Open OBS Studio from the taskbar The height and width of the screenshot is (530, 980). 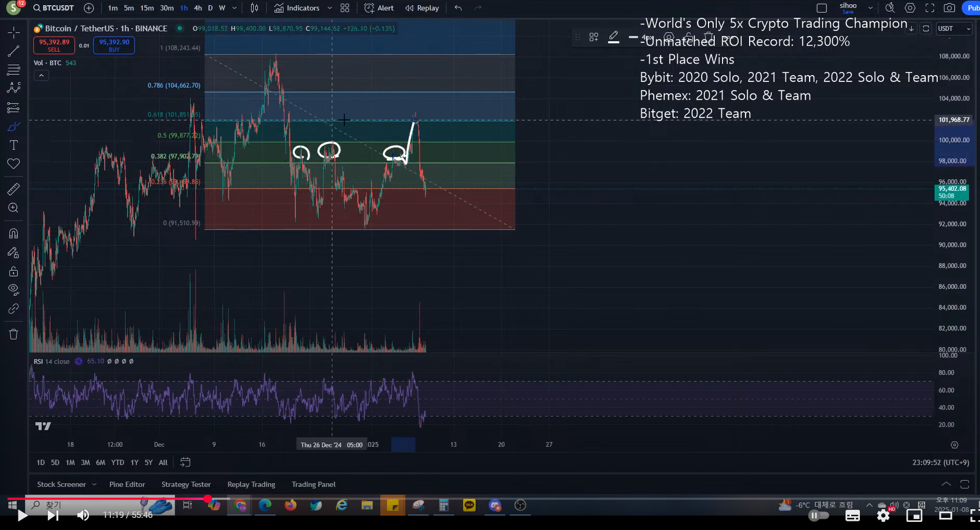click(x=520, y=505)
